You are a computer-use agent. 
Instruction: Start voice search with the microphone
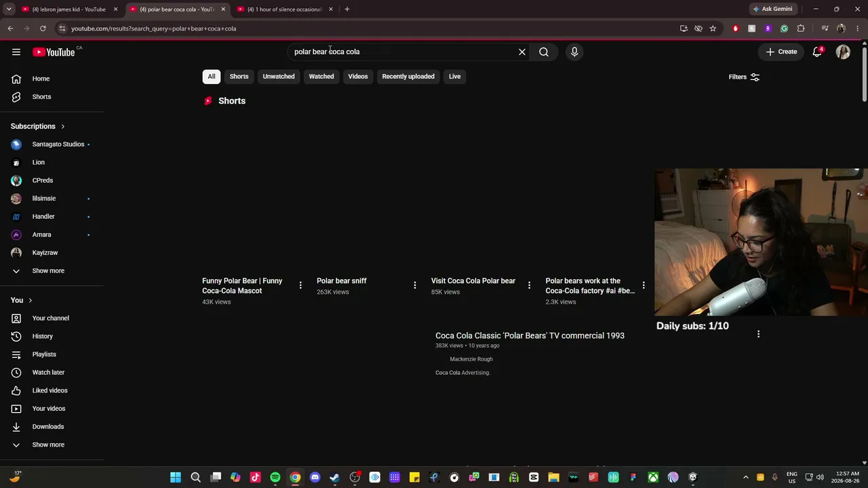(x=574, y=52)
